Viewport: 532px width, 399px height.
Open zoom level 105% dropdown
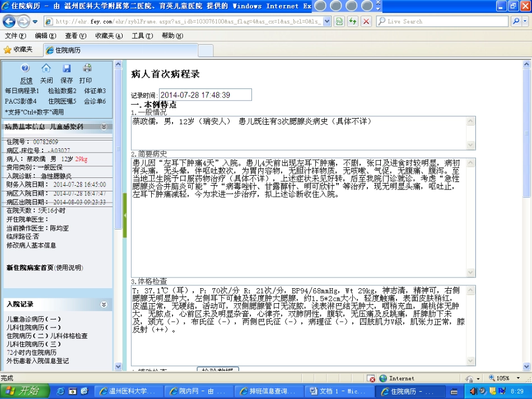coord(518,378)
